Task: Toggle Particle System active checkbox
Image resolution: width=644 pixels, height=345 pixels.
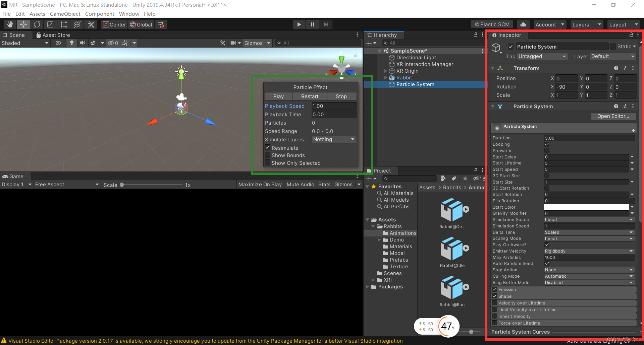Action: pos(511,47)
